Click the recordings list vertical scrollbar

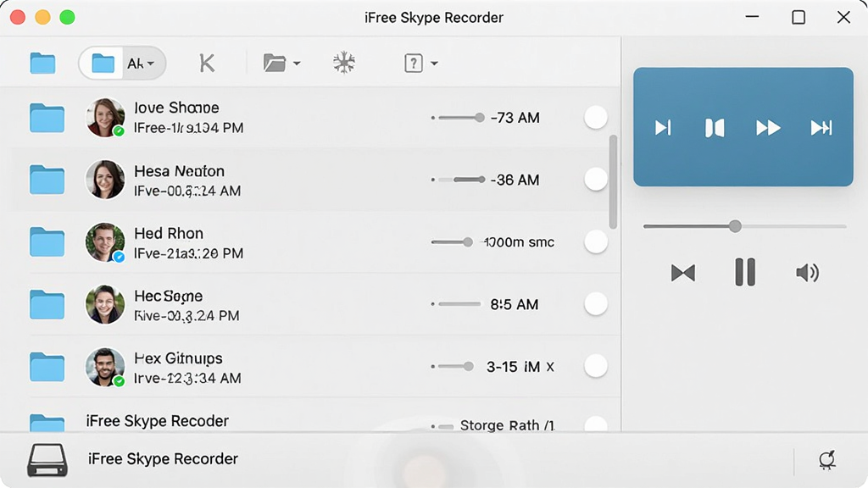(x=613, y=182)
